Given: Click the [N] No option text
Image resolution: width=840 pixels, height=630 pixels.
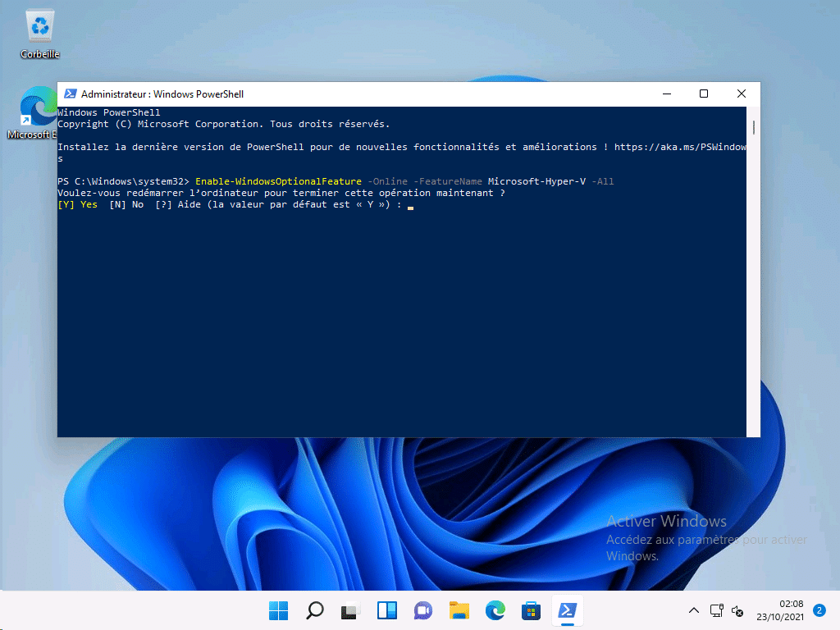Looking at the screenshot, I should (126, 204).
